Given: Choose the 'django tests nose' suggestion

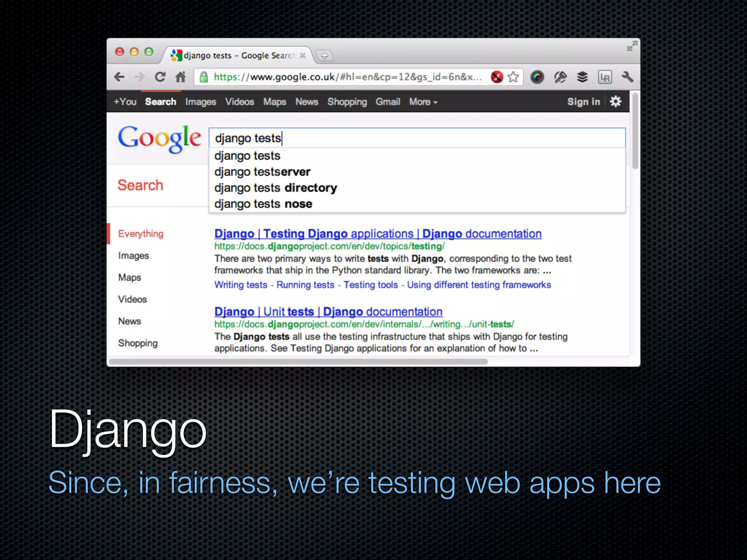Looking at the screenshot, I should click(x=417, y=204).
